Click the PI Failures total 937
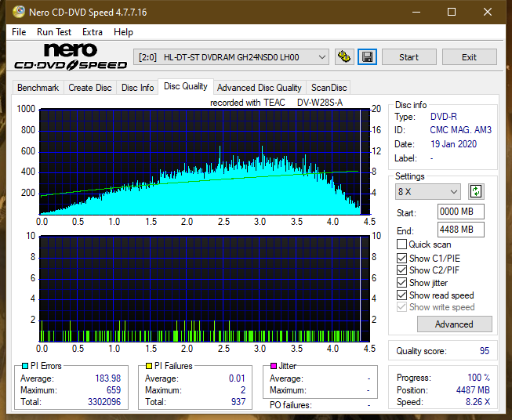 click(238, 402)
